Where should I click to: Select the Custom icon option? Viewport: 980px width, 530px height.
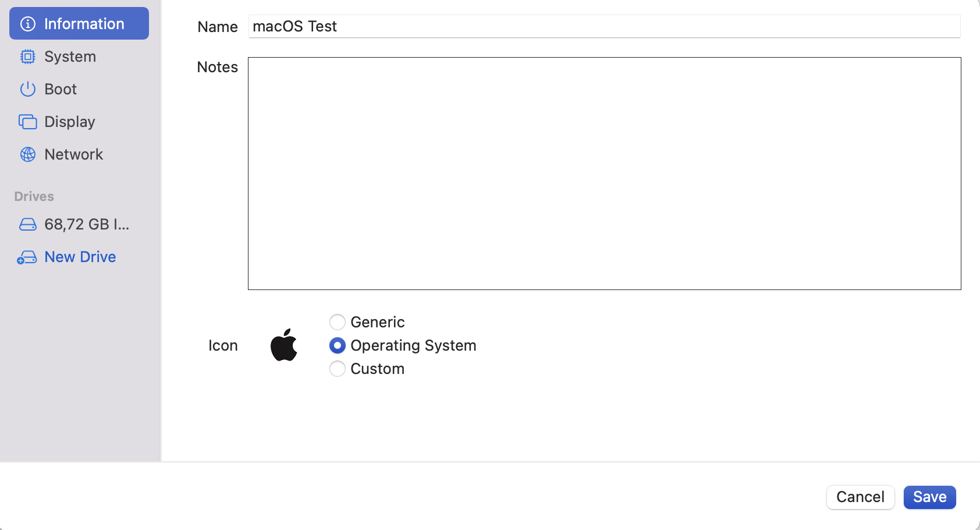point(337,369)
